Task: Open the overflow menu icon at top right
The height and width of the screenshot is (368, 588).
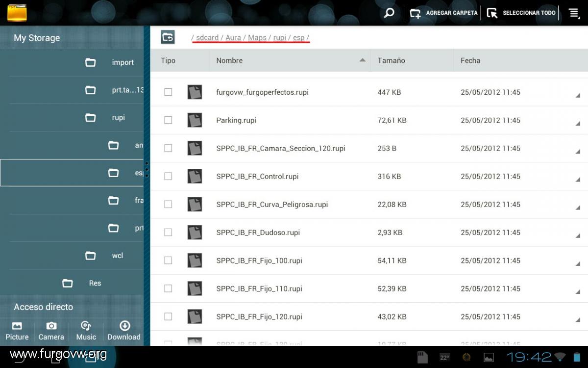Action: tap(574, 13)
